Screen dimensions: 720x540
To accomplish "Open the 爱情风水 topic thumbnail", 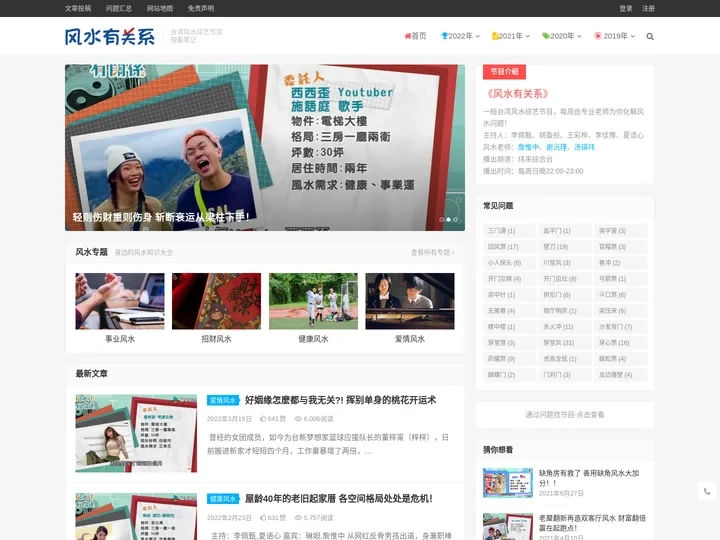I will [410, 301].
